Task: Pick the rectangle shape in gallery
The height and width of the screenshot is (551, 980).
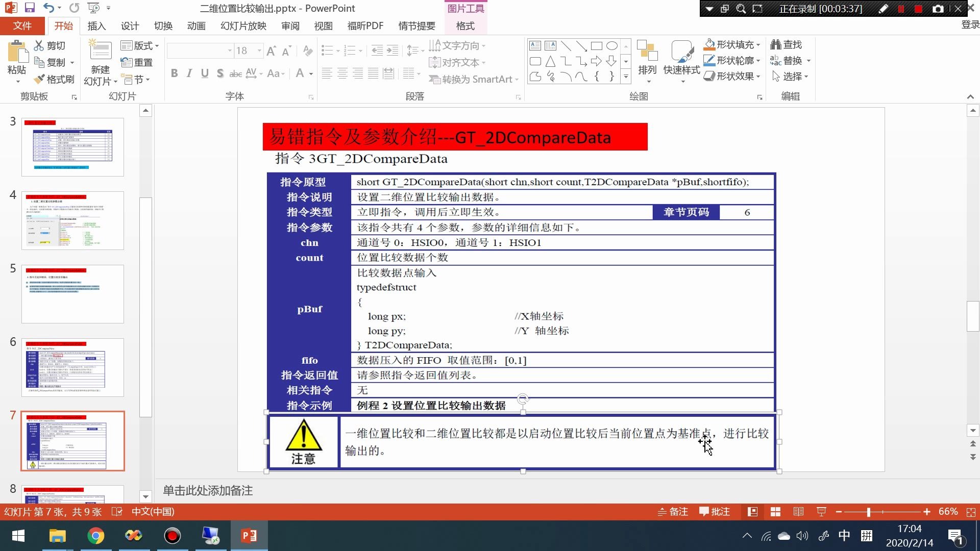Action: tap(596, 46)
